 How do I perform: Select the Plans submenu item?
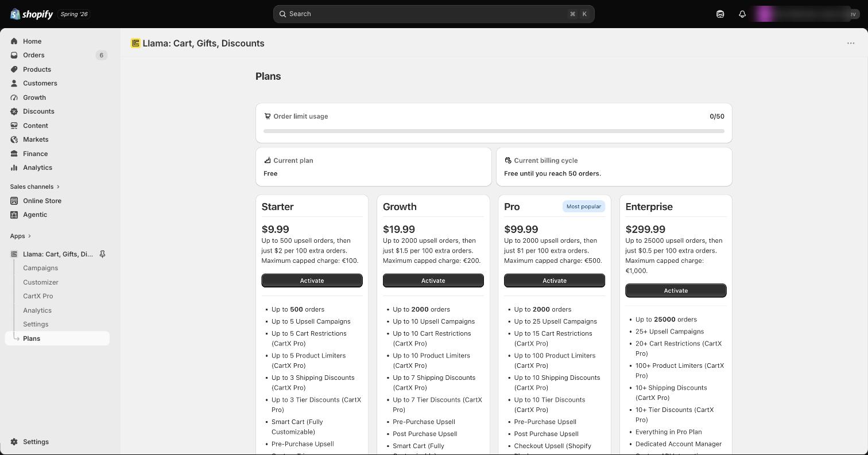[57, 339]
